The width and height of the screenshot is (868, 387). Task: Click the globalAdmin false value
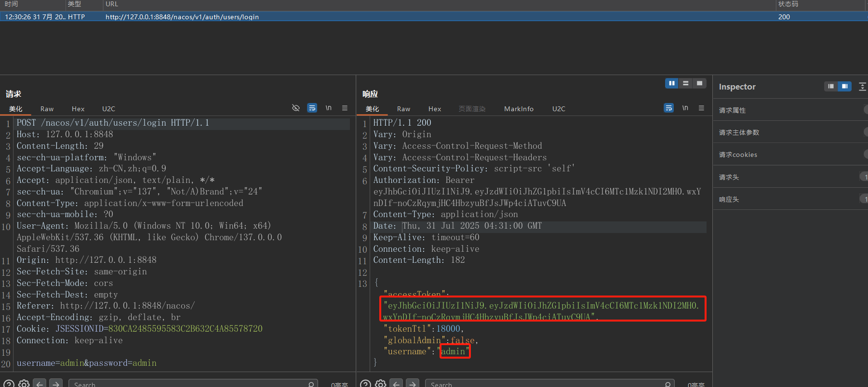coord(463,340)
